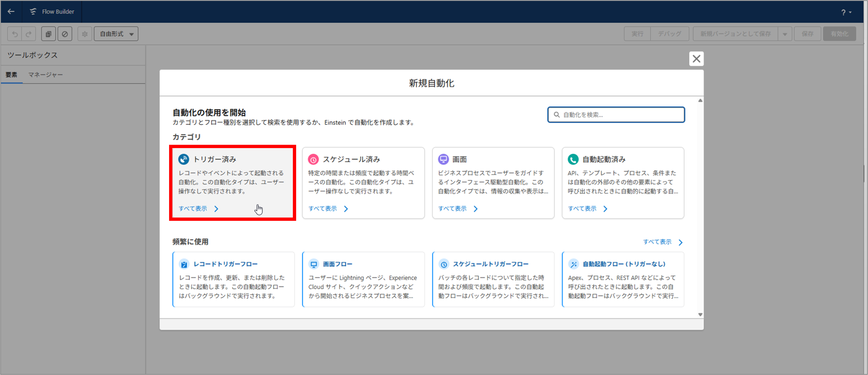Open すべて表示 for the 画面 category
868x375 pixels.
coord(453,208)
